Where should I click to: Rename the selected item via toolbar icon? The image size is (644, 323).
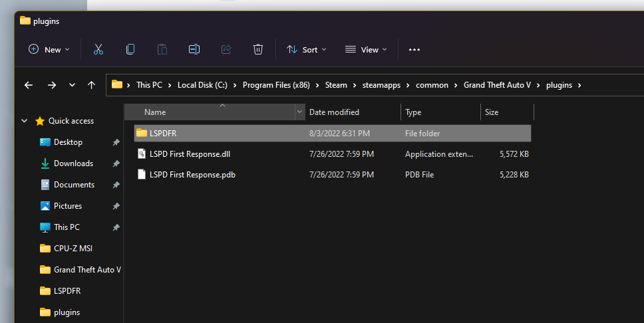click(x=194, y=50)
